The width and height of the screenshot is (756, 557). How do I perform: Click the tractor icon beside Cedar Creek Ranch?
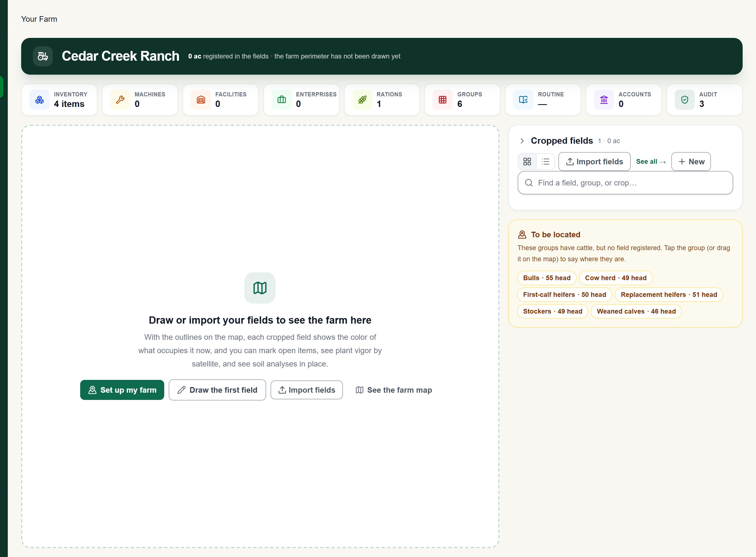(43, 56)
